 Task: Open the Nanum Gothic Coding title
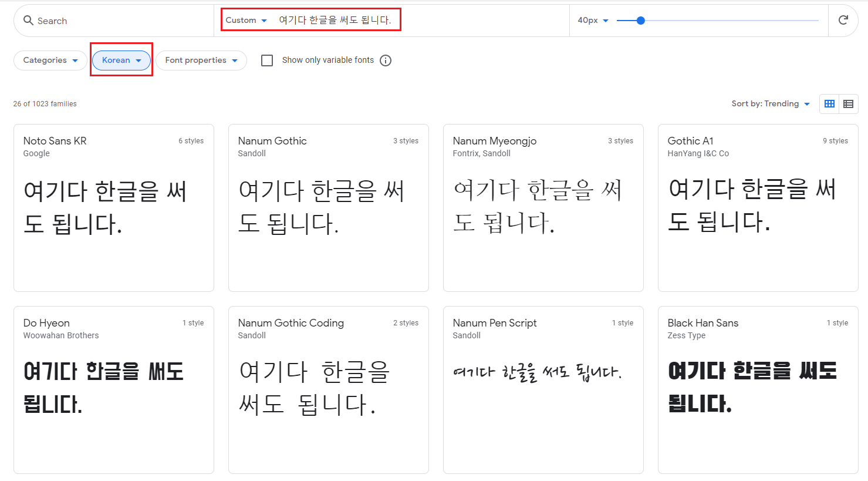[291, 323]
